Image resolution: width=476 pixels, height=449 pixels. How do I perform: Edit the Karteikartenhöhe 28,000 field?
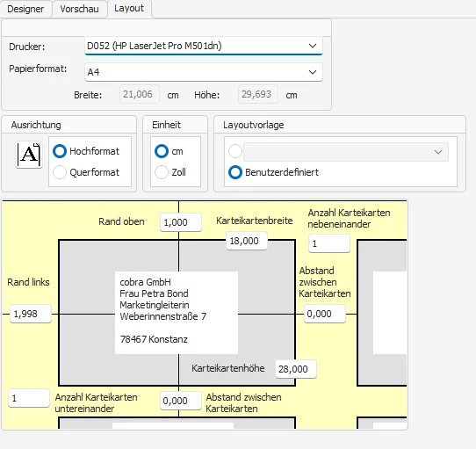(x=296, y=369)
